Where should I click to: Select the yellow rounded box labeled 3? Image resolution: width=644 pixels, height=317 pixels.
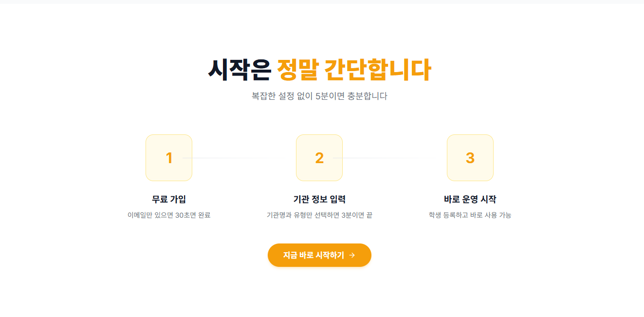tap(470, 157)
